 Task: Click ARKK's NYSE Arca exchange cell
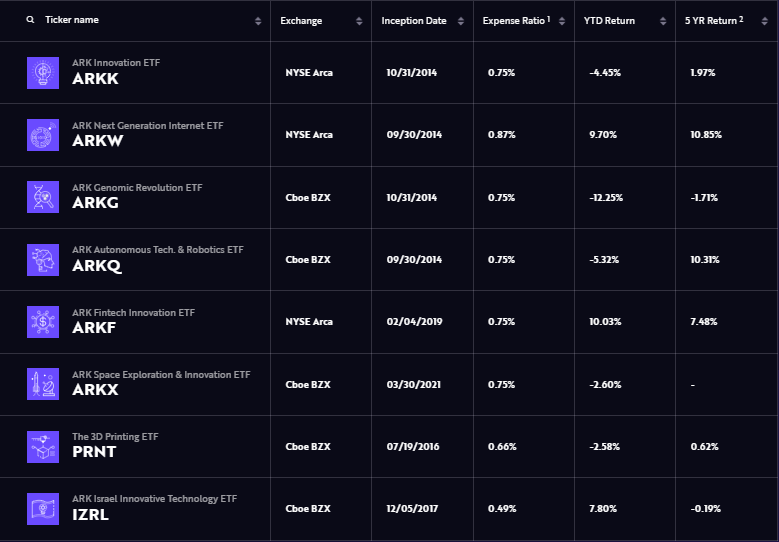(x=309, y=73)
